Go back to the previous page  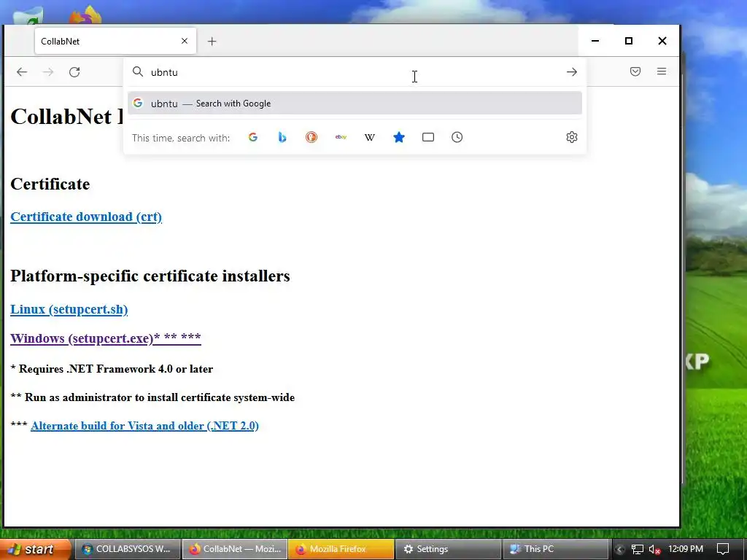pyautogui.click(x=22, y=72)
